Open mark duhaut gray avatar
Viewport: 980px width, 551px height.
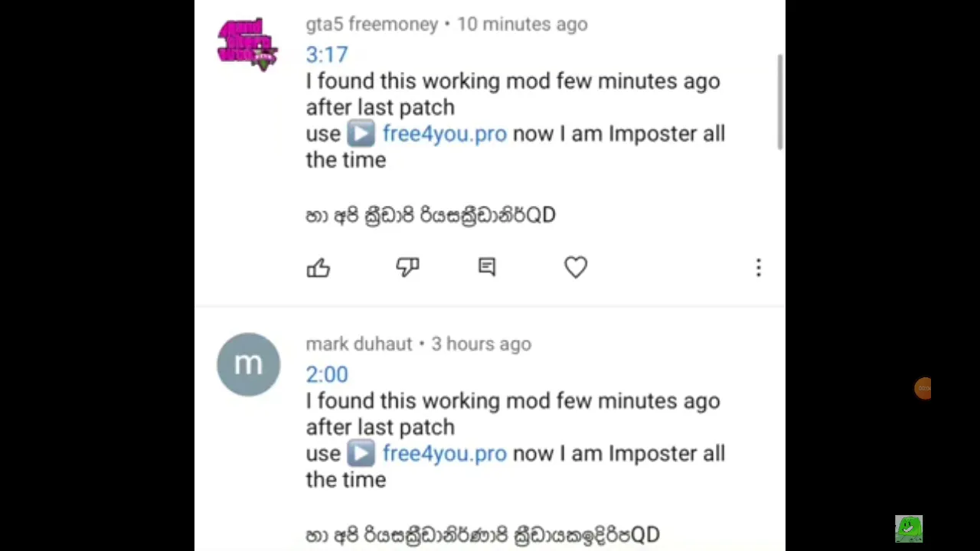248,364
